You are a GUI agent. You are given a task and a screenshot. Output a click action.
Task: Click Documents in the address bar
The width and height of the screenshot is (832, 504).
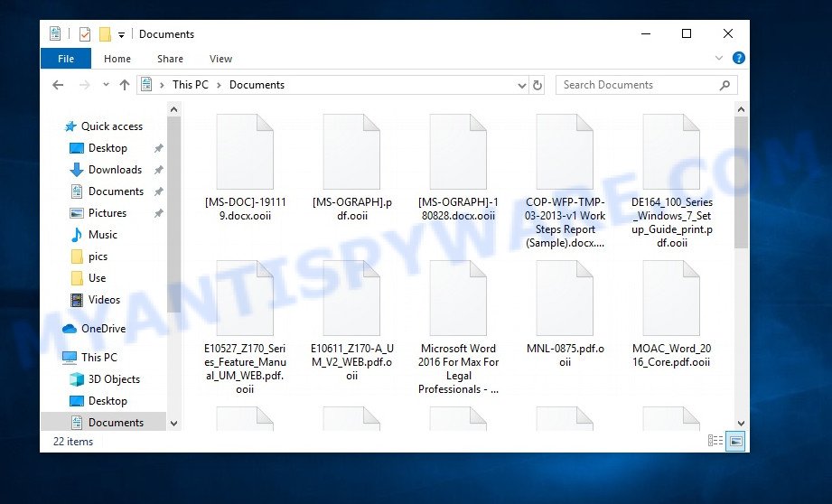257,85
